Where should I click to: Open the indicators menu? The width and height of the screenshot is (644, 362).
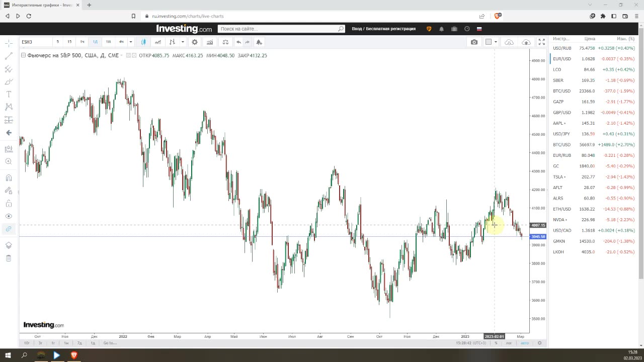[210, 42]
